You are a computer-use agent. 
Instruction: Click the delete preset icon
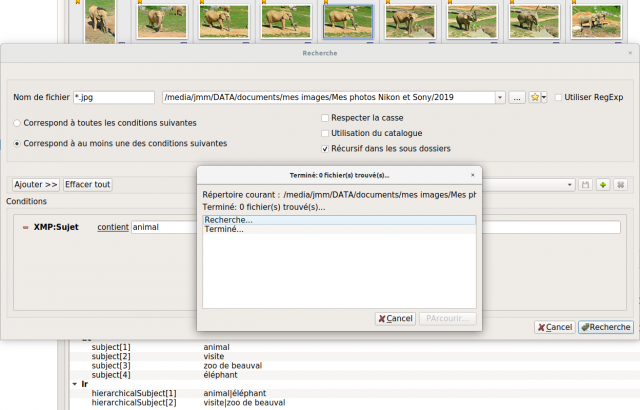click(620, 185)
